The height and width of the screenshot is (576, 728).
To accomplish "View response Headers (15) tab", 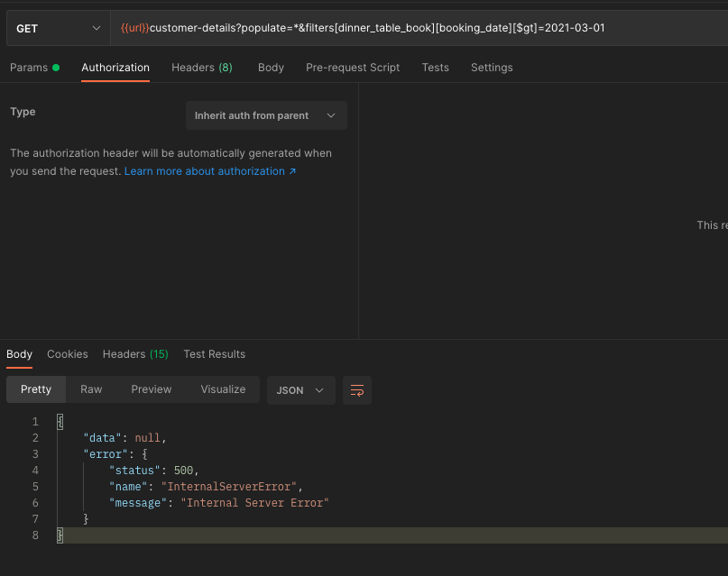I will click(x=135, y=354).
